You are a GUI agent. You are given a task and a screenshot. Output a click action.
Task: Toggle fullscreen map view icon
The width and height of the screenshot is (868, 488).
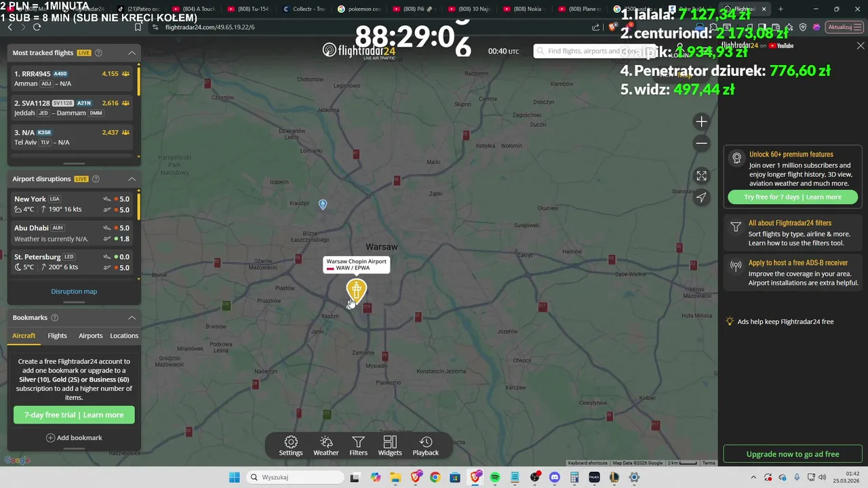tap(701, 176)
